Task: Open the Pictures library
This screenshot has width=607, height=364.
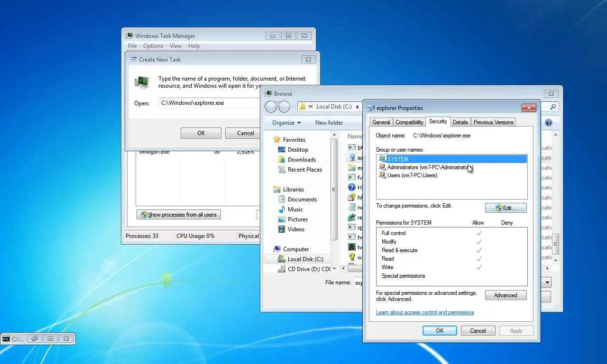Action: tap(298, 219)
